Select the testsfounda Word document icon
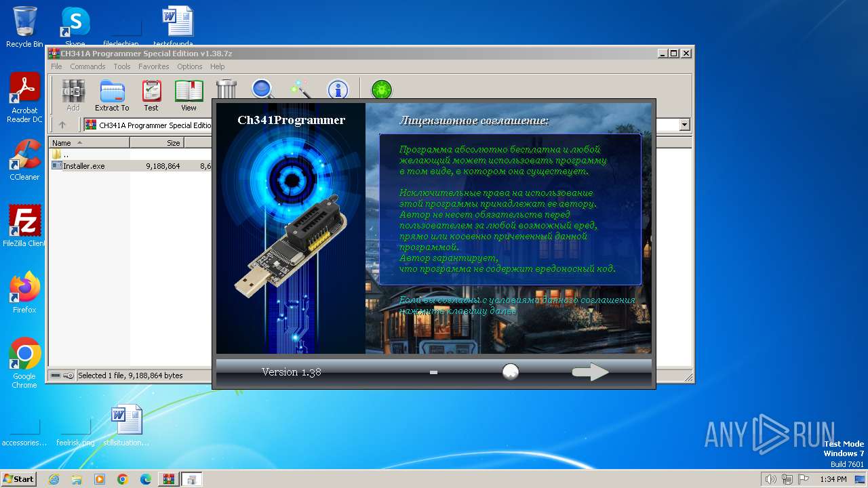The image size is (868, 488). point(178,26)
